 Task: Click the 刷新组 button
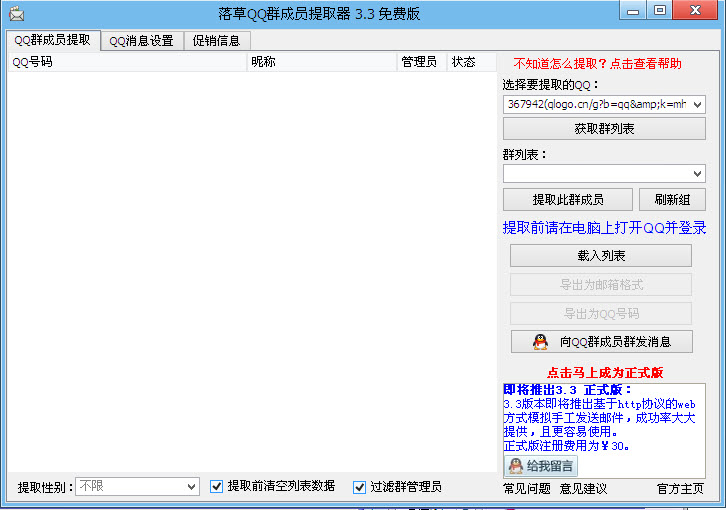click(x=672, y=200)
